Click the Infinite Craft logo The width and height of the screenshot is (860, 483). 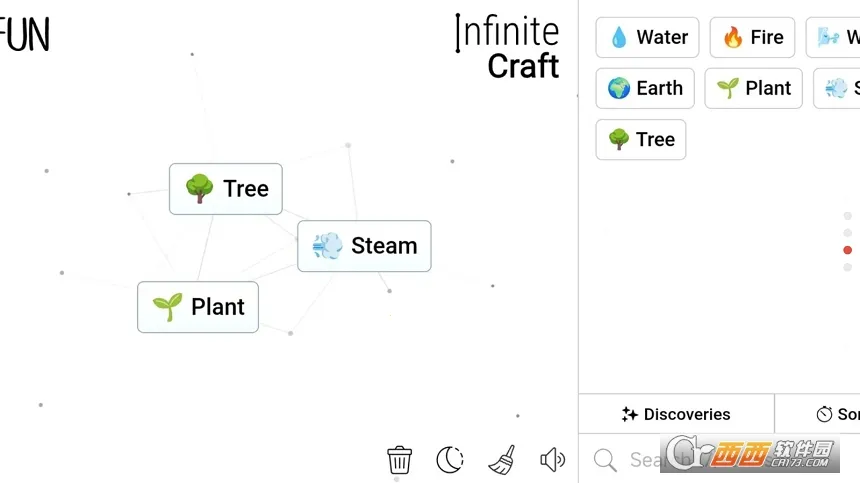[x=507, y=47]
